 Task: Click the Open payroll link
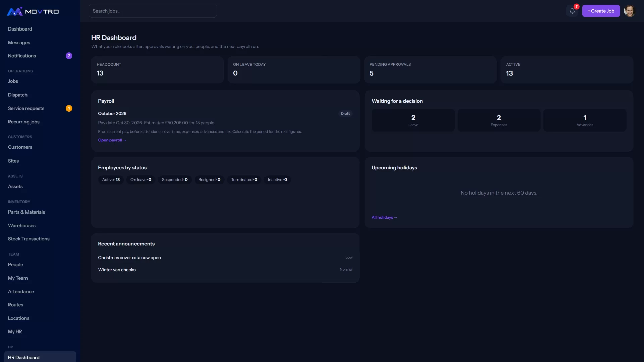tap(112, 140)
